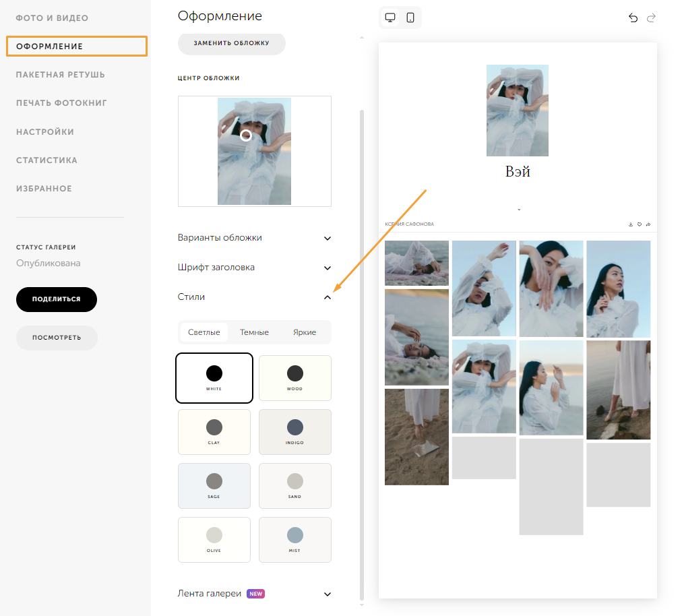
Task: Undo the last design change
Action: [633, 18]
